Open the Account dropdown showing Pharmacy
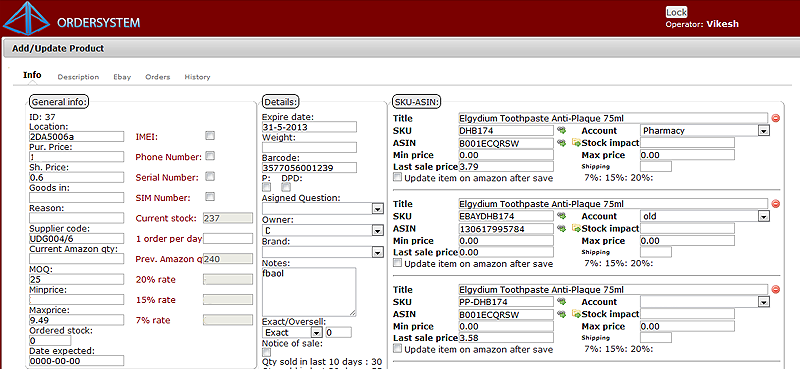Viewport: 800px width, 369px height. (x=704, y=131)
